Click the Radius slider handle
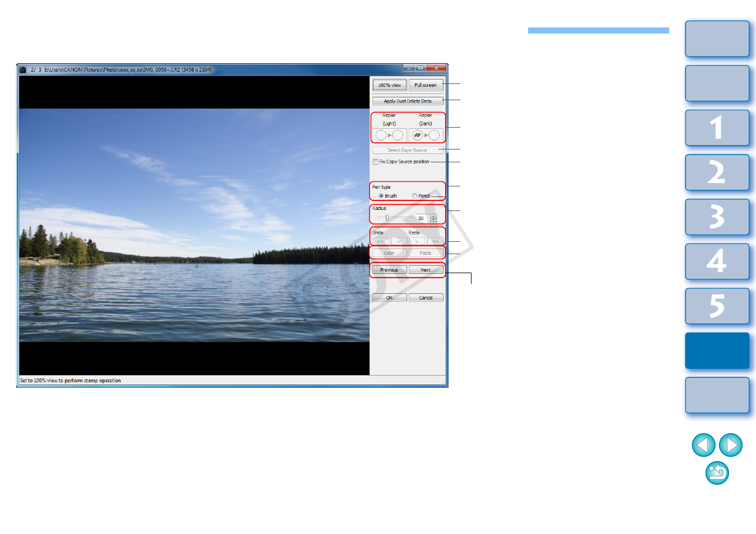This screenshot has height=534, width=756. tap(387, 218)
